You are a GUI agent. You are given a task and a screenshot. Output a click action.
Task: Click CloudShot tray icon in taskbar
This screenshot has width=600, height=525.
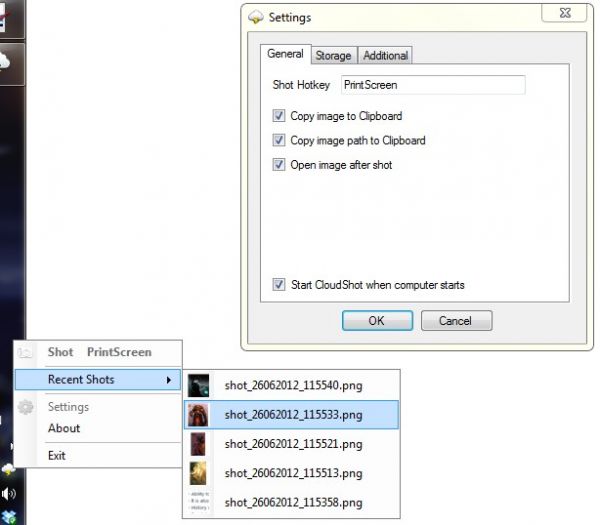click(x=8, y=469)
